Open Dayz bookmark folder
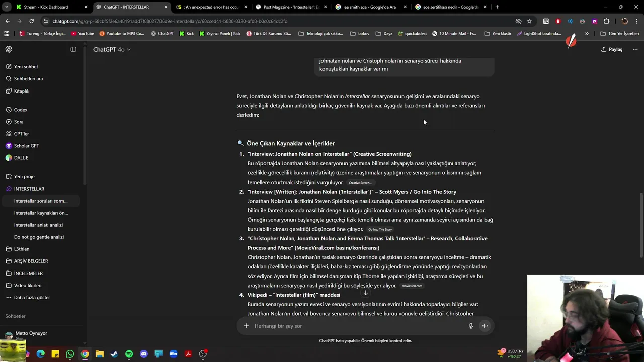The image size is (644, 362). point(384,34)
